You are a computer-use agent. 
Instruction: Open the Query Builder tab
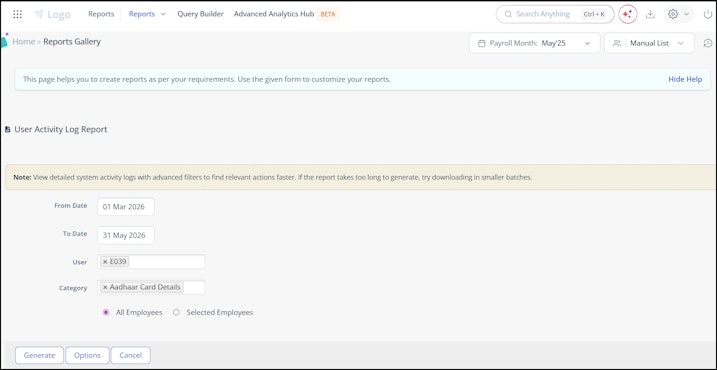coord(200,14)
